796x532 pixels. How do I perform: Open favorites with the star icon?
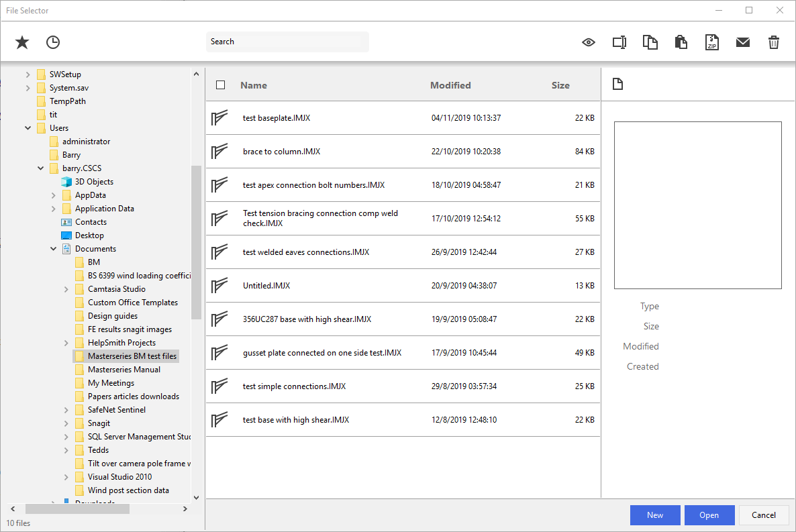(21, 42)
